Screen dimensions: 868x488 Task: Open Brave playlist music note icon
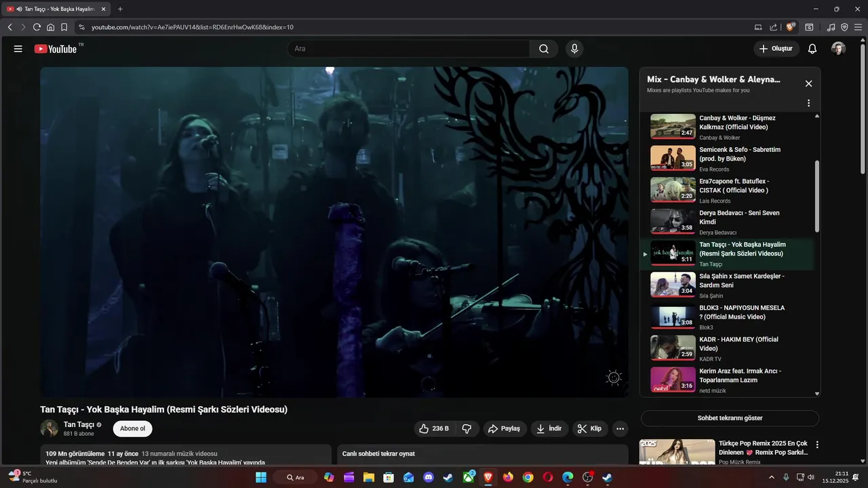pos(831,27)
